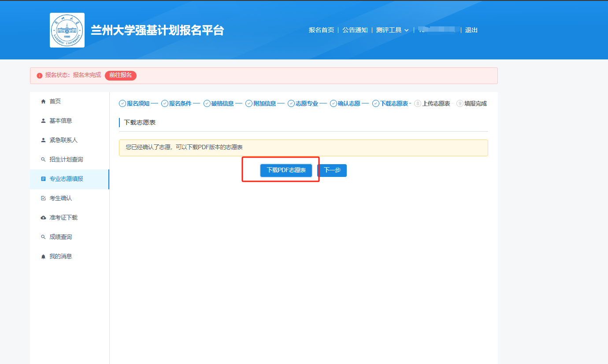Download the PDF with 下载PDF志愿表 button
This screenshot has width=608, height=364.
(x=286, y=170)
